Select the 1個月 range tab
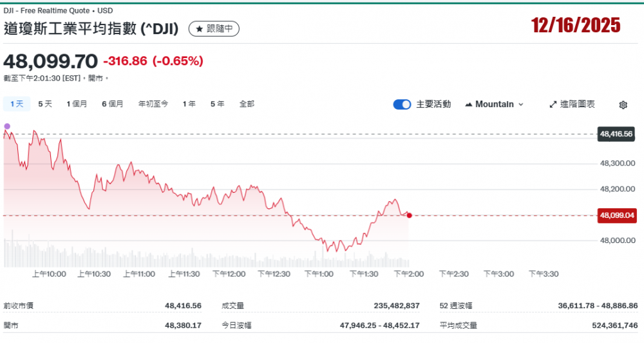 (x=77, y=104)
